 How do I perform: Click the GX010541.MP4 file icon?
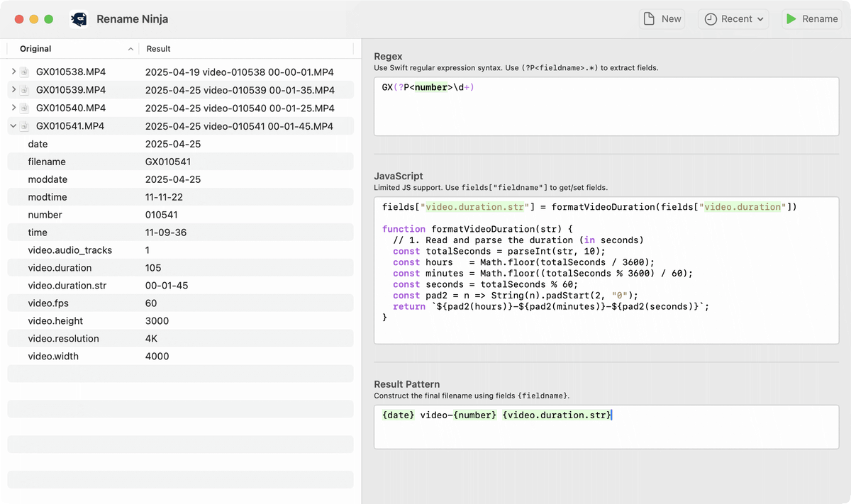pyautogui.click(x=25, y=126)
